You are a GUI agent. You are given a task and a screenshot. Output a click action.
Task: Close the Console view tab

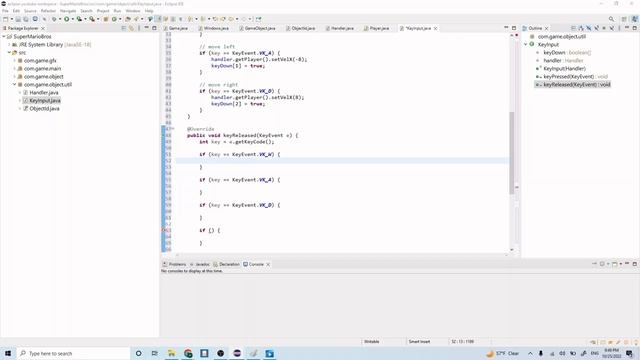(268, 264)
